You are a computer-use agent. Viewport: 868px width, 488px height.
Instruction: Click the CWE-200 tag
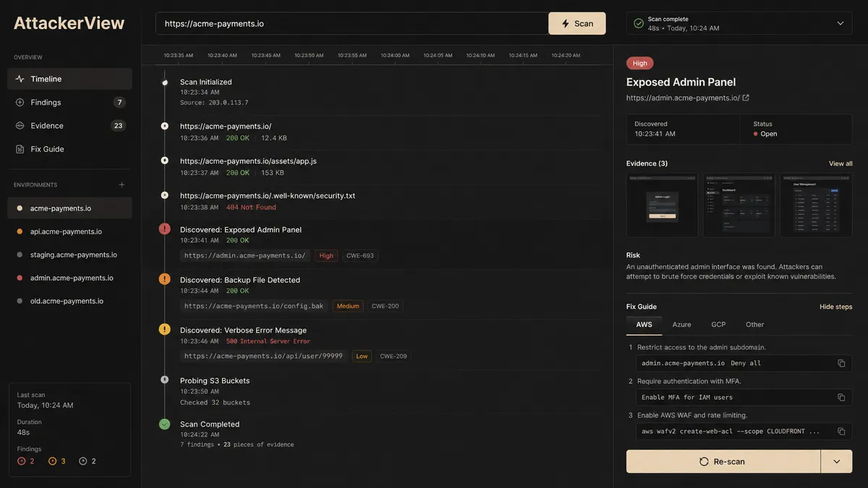pos(385,306)
